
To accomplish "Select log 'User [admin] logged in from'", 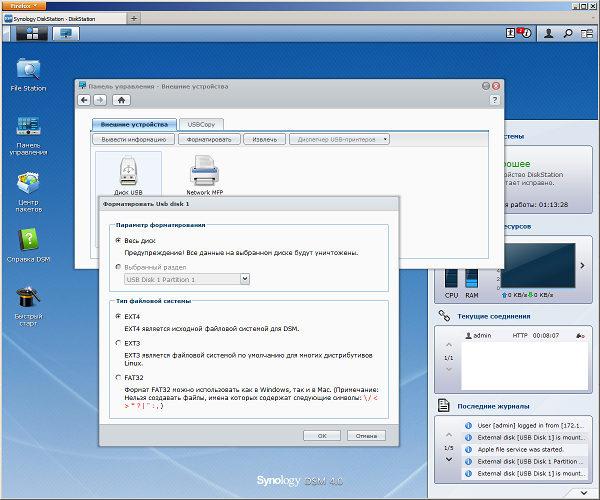I will point(525,425).
